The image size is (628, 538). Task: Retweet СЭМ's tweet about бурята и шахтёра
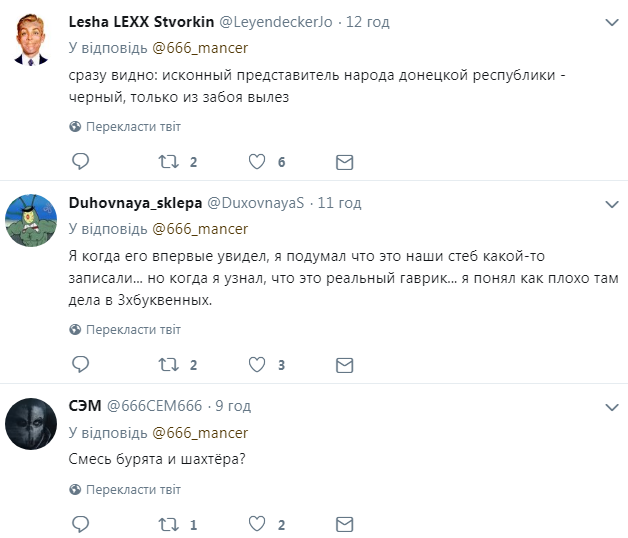170,524
